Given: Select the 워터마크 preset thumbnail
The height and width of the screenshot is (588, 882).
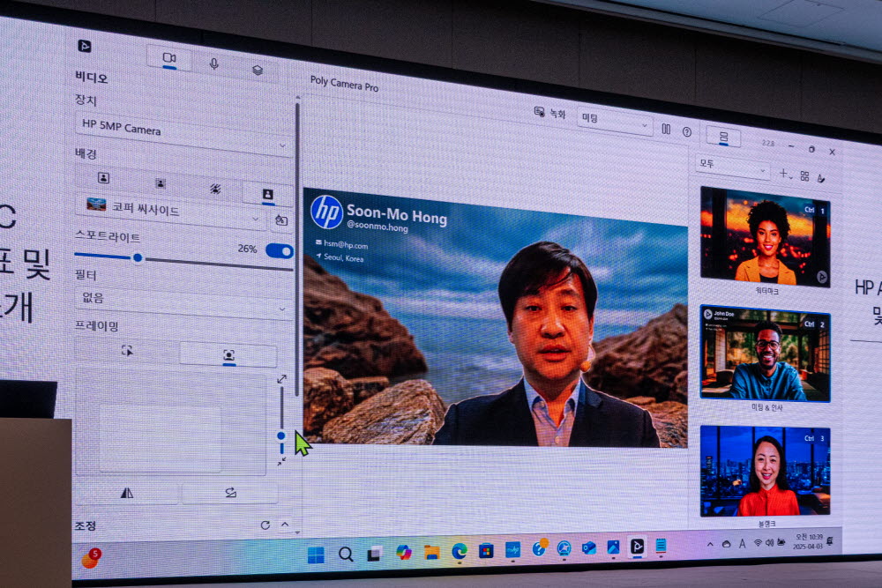Looking at the screenshot, I should click(766, 236).
